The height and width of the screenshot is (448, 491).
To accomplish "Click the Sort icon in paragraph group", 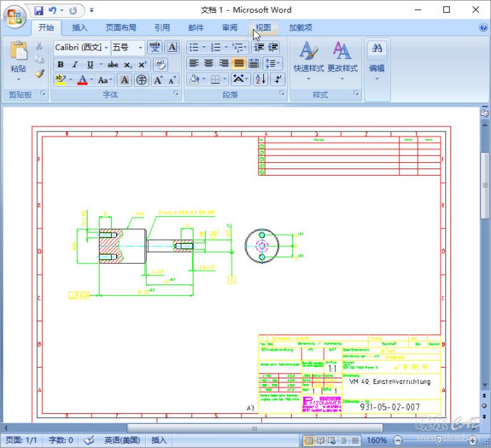I will click(x=260, y=80).
